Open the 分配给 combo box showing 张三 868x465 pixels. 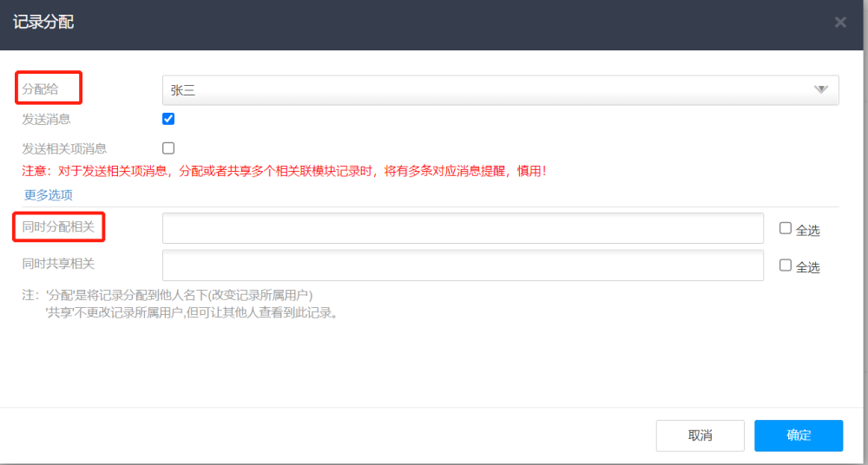501,90
